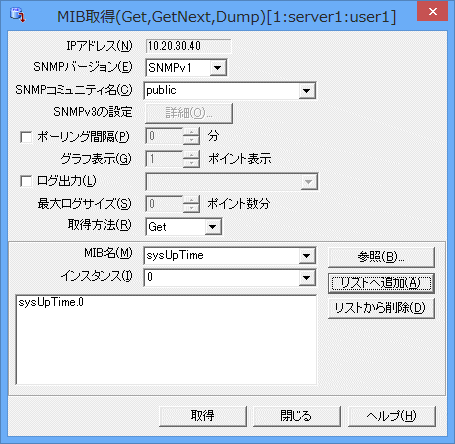455x444 pixels.
Task: Enable the ポーリング間隔 checkbox
Action: point(26,137)
